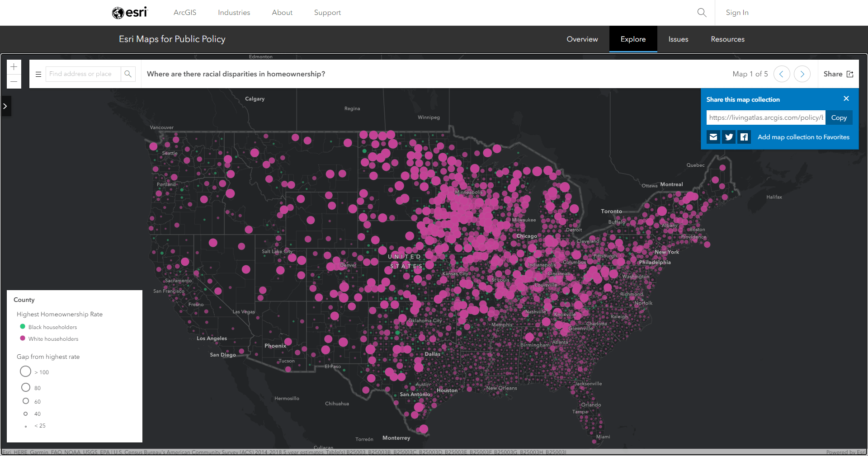This screenshot has height=456, width=868.
Task: Switch to the Overview tab
Action: (582, 39)
